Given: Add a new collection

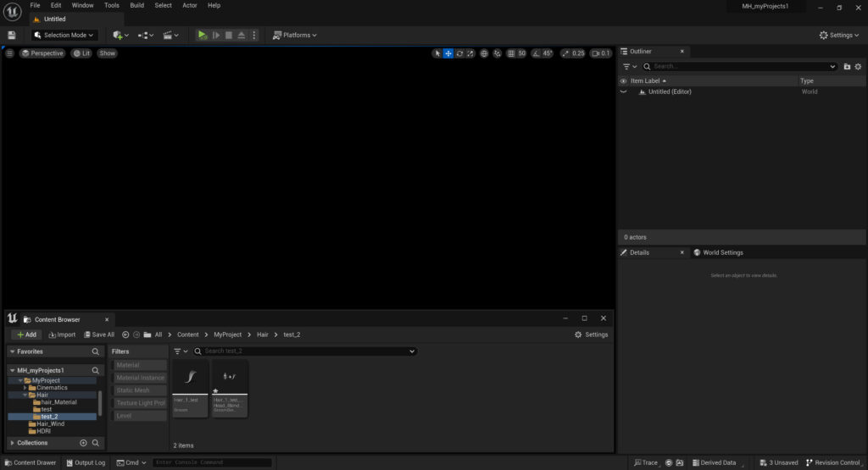Looking at the screenshot, I should 83,443.
